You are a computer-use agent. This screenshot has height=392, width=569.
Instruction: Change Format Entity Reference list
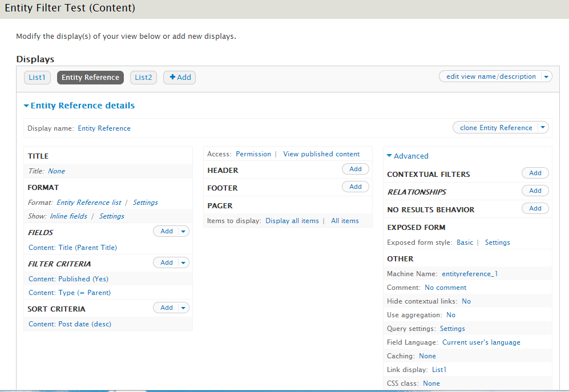pos(89,202)
